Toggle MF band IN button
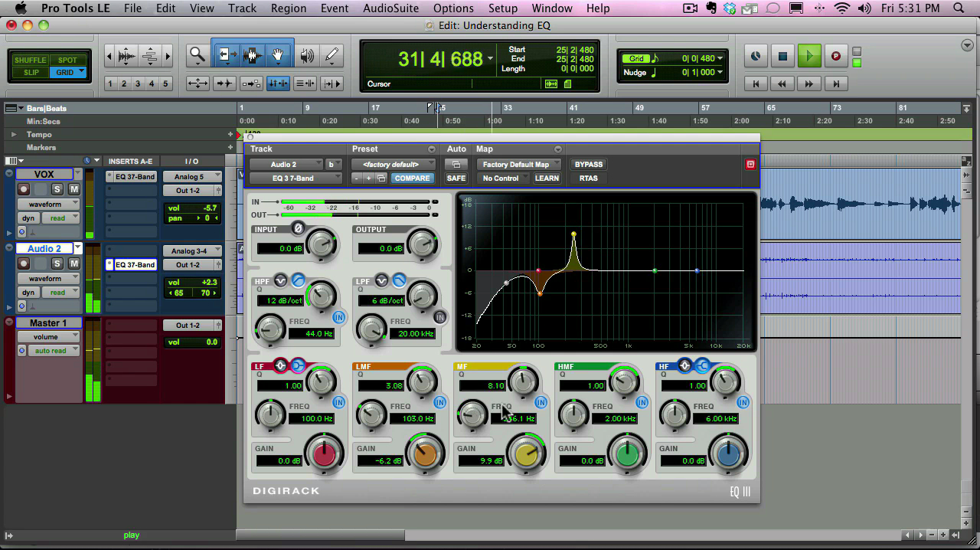The image size is (980, 550). 541,402
